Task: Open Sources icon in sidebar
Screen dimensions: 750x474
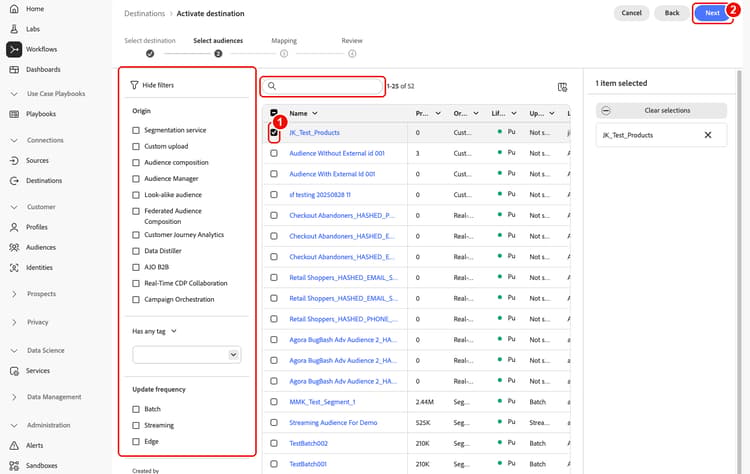Action: click(14, 160)
